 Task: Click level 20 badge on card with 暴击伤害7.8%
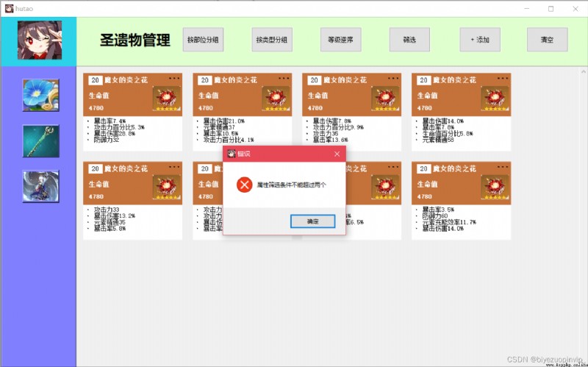coord(315,80)
